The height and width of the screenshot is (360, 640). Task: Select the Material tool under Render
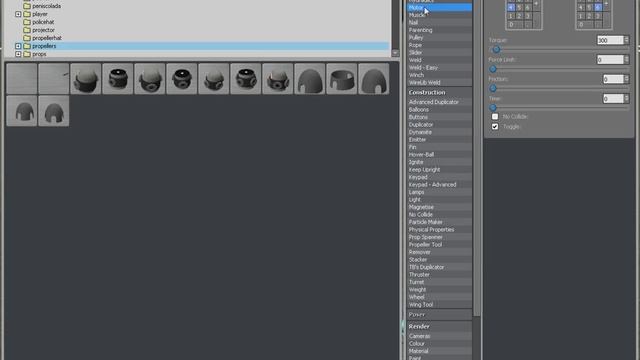[x=439, y=351]
